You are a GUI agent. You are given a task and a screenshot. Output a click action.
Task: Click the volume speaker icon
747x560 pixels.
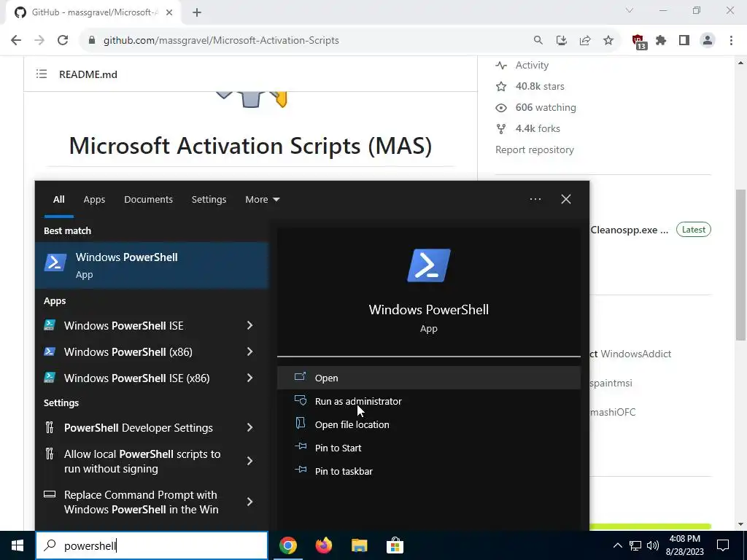tap(653, 545)
